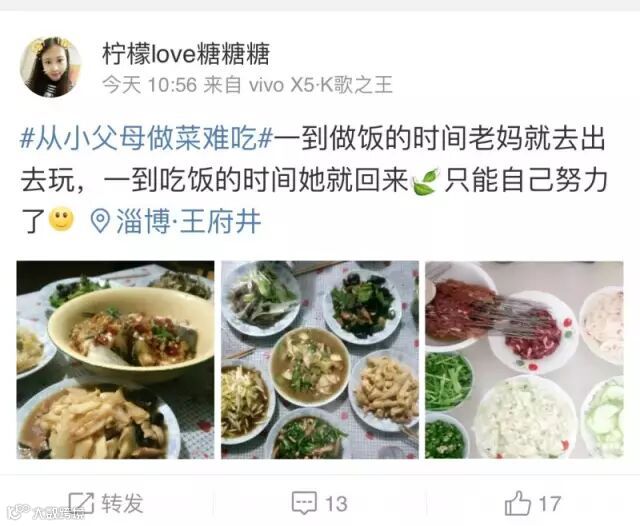This screenshot has height=526, width=640.
Task: Tap the watermark logo at bottom left
Action: pos(46,513)
